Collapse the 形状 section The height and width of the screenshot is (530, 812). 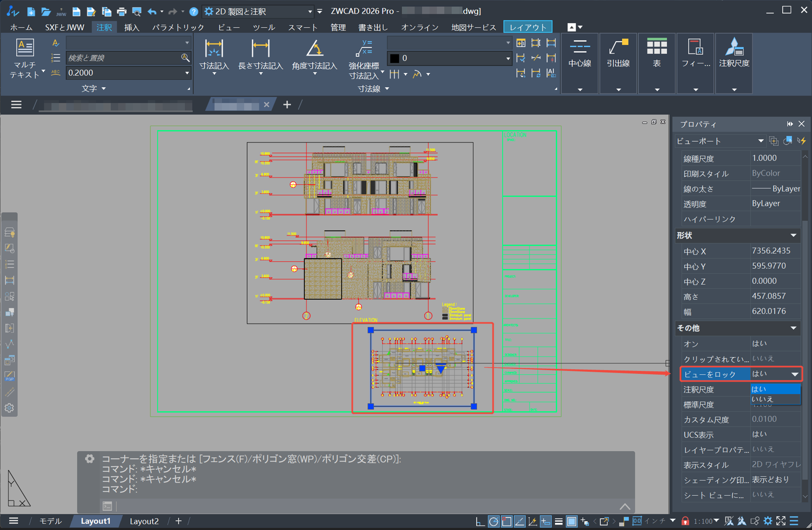pos(793,235)
